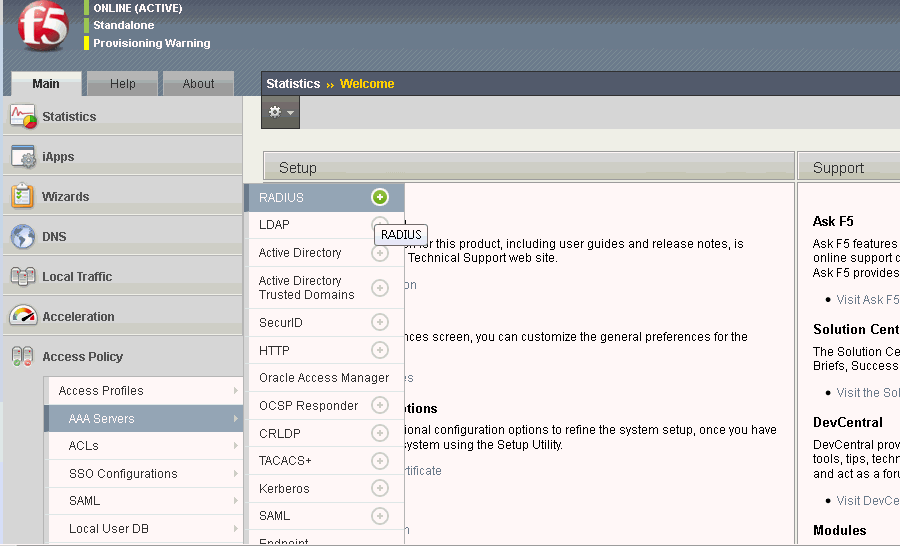This screenshot has height=546, width=900.
Task: Select Active Directory from AAA Servers list
Action: coord(300,253)
